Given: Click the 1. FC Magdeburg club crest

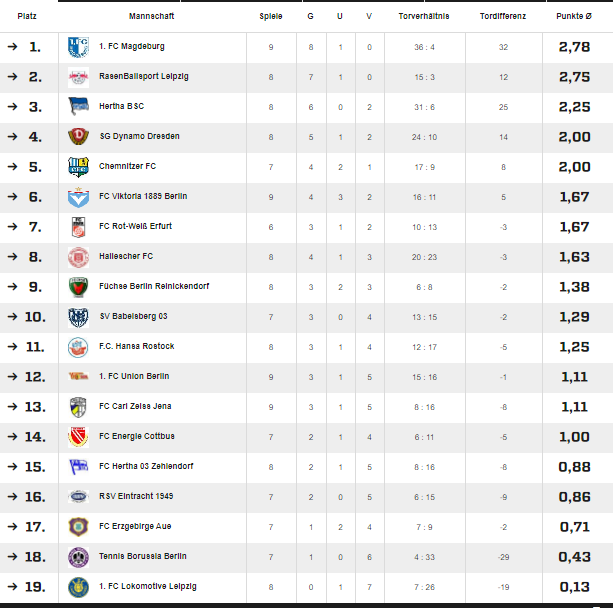Looking at the screenshot, I should tap(78, 47).
